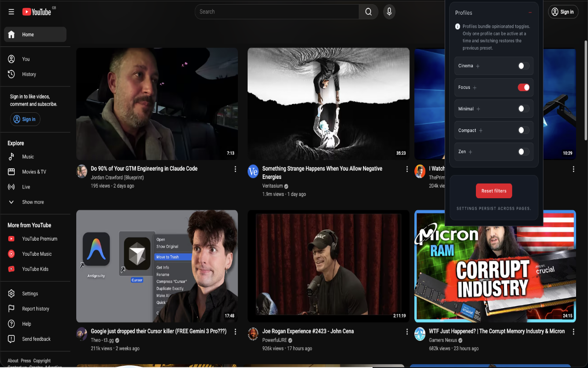Open Movies & TV in Explore

35,172
